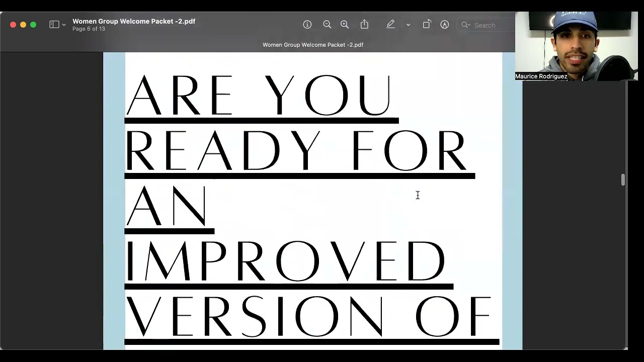Select the Women Group Welcome Packet tab label

click(313, 45)
